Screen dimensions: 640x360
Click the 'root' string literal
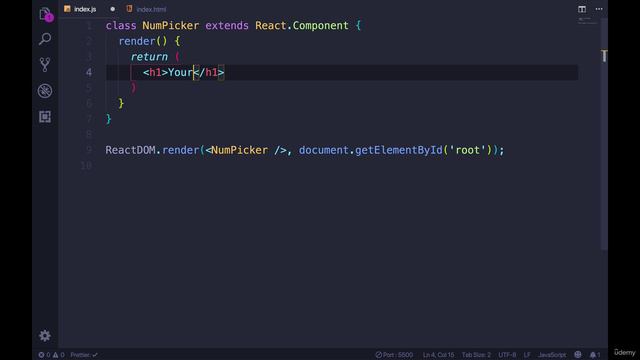467,150
